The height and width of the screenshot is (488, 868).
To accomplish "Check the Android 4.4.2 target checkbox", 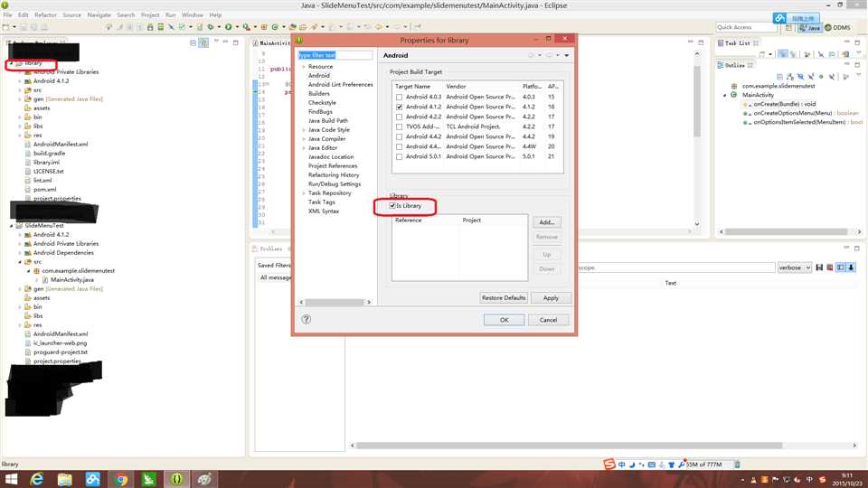I will pyautogui.click(x=399, y=136).
